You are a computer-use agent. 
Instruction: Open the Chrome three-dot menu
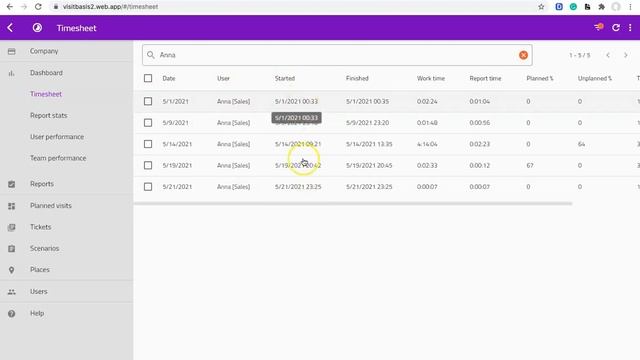point(630,7)
